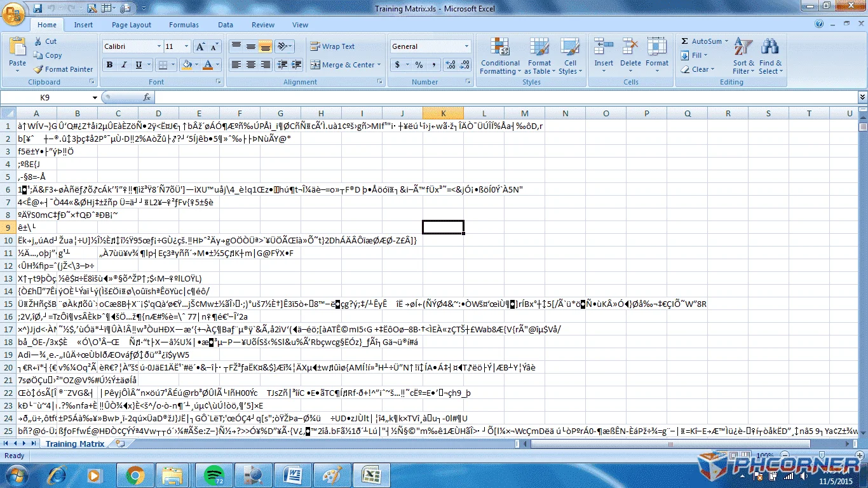Click Increase Decimal button
Viewport: 868px width, 488px height.
tap(451, 65)
